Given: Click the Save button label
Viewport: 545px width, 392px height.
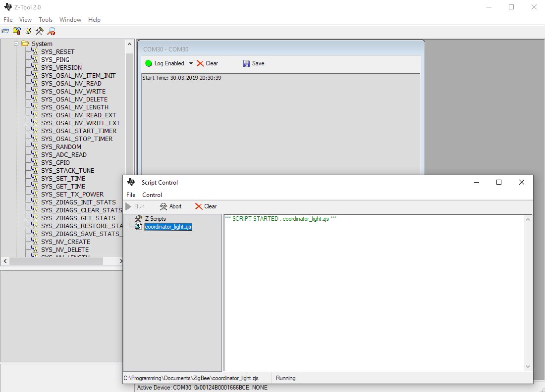Looking at the screenshot, I should click(258, 63).
